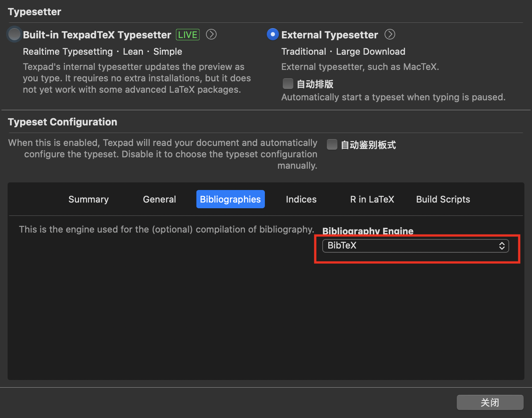Screen dimensions: 532x418
Task: Click the arrow icon beside Built-in TexpadTeX Typesetter
Action: (x=211, y=35)
